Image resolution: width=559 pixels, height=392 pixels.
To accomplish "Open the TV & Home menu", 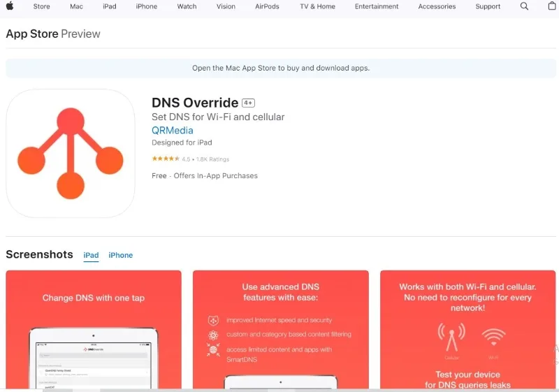I will tap(318, 6).
